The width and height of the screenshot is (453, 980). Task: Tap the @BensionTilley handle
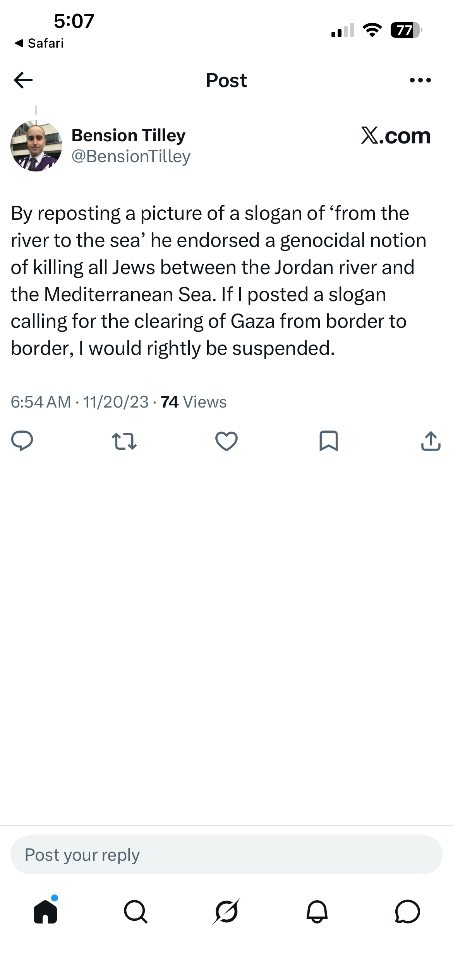131,156
